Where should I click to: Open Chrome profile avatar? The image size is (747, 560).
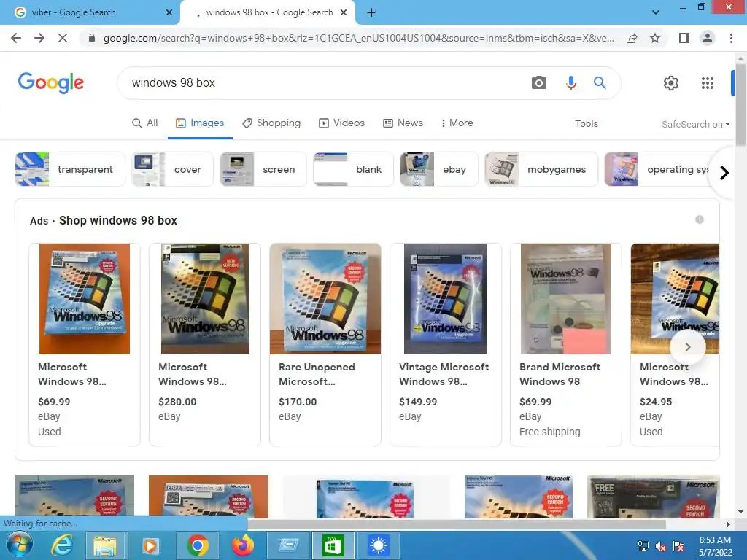708,38
